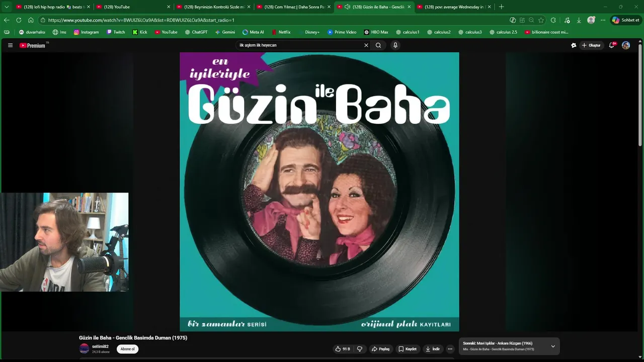Open the sparkle icon beside Oluştur
This screenshot has width=644, height=362.
coord(574,45)
